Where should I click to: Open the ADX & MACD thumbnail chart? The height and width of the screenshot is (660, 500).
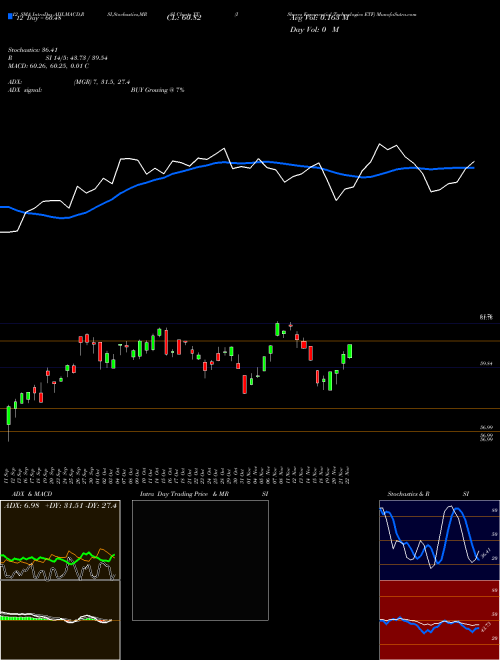point(60,540)
